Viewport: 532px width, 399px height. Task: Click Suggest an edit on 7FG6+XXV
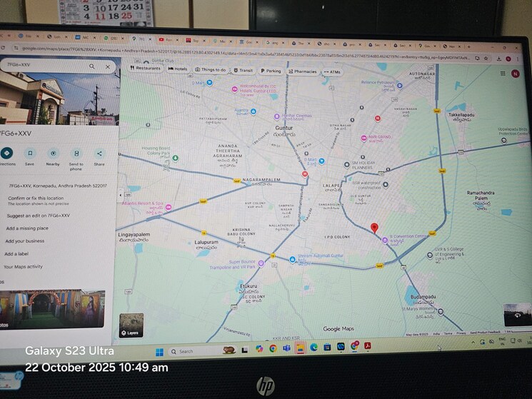pyautogui.click(x=39, y=216)
